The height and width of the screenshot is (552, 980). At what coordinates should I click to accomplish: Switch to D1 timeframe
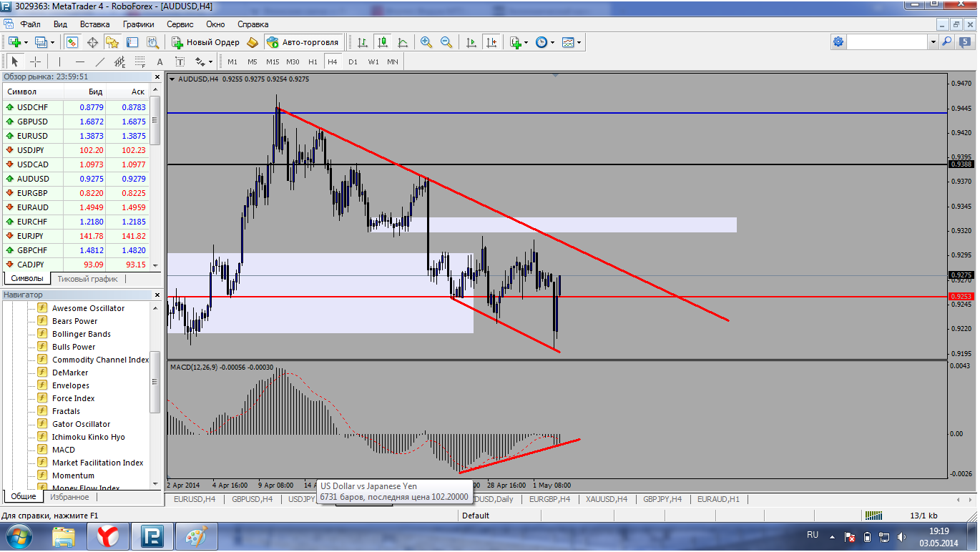pos(353,61)
